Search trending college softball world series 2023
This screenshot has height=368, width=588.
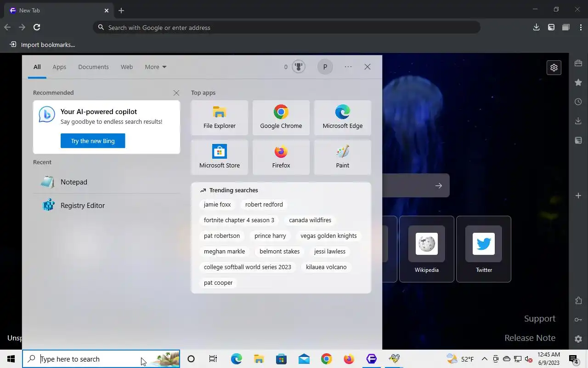[248, 267]
